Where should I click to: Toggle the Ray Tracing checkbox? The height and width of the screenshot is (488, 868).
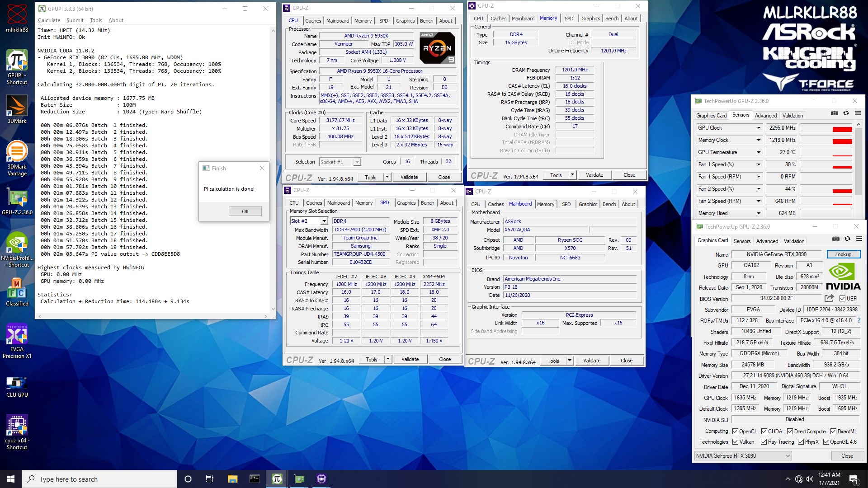pyautogui.click(x=764, y=442)
